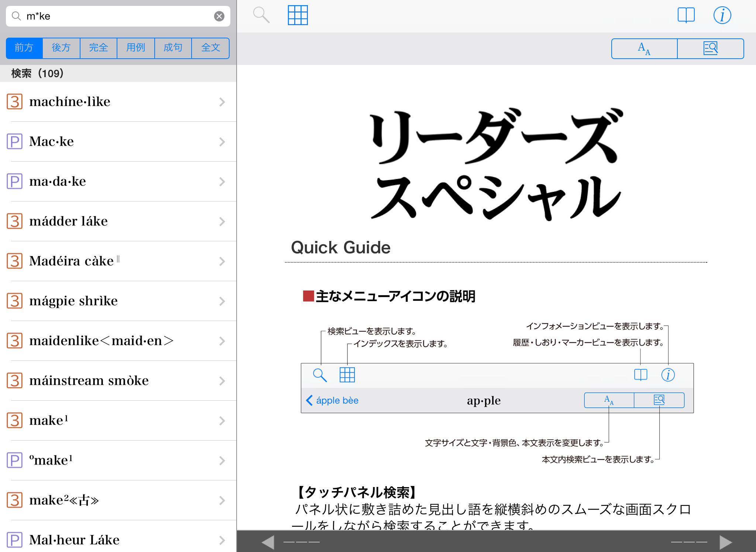756x552 pixels.
Task: Select the 全文 full-text tab
Action: coord(210,48)
